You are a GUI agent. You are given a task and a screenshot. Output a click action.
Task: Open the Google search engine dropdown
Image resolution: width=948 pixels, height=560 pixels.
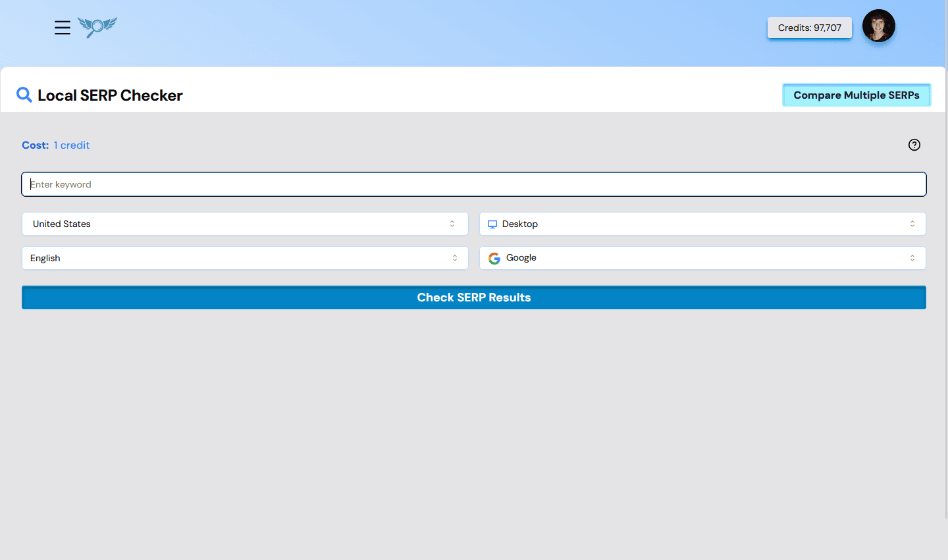pos(701,258)
